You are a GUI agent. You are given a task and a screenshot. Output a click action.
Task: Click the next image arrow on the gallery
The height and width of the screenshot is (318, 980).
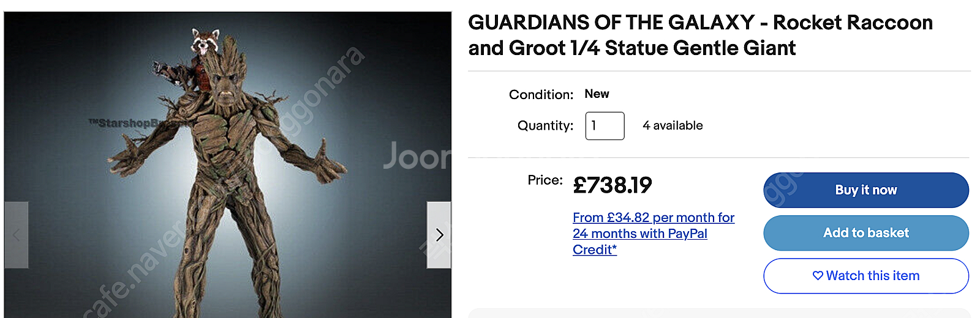click(439, 235)
